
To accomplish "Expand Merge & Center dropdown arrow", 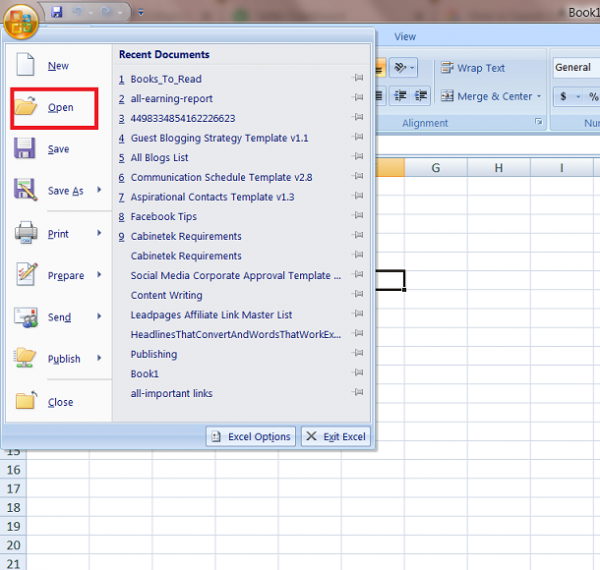I will point(539,96).
